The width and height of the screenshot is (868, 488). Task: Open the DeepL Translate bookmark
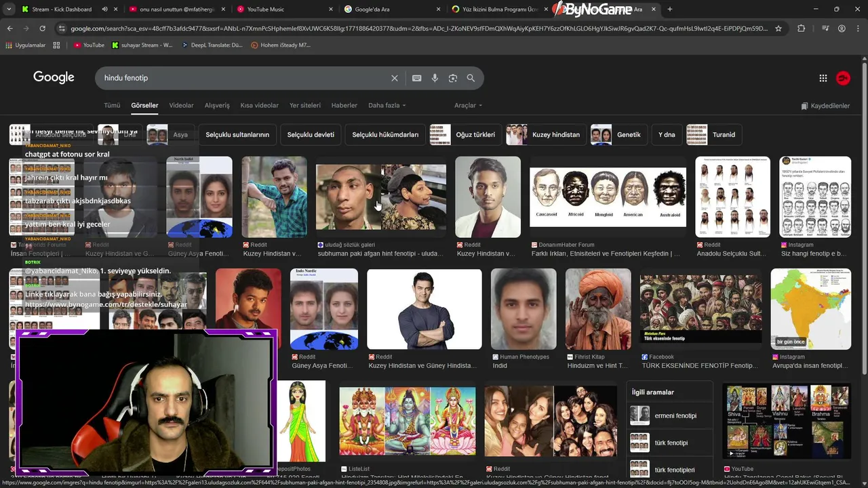coord(212,45)
